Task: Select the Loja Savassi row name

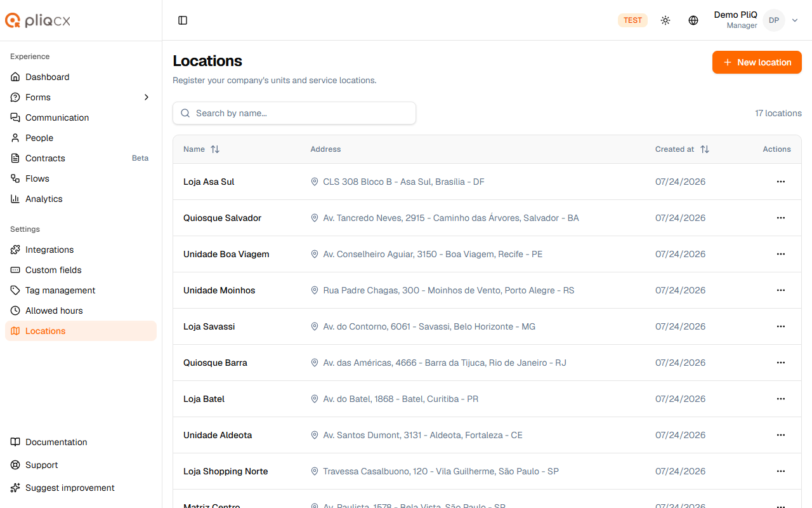Action: 209,326
